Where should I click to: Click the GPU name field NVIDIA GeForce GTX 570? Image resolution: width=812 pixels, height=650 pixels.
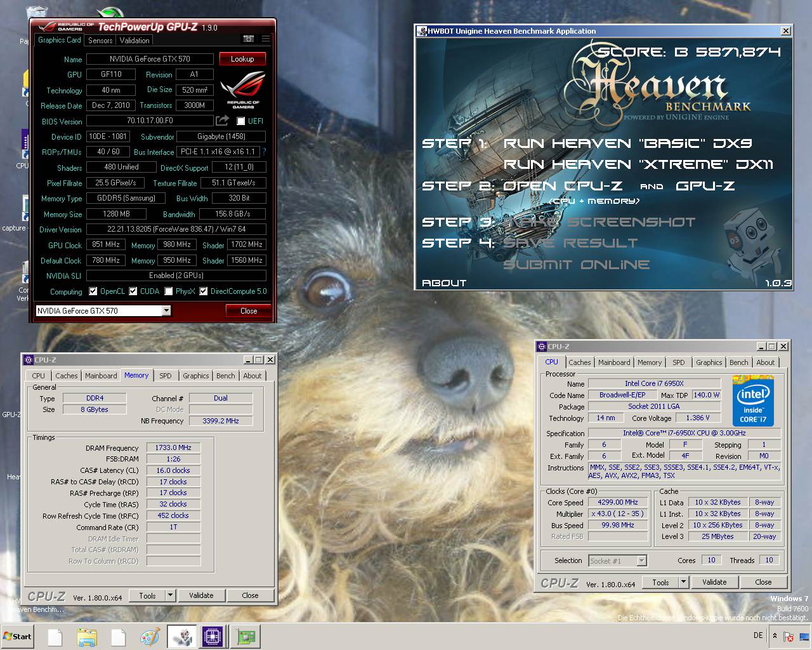(150, 59)
